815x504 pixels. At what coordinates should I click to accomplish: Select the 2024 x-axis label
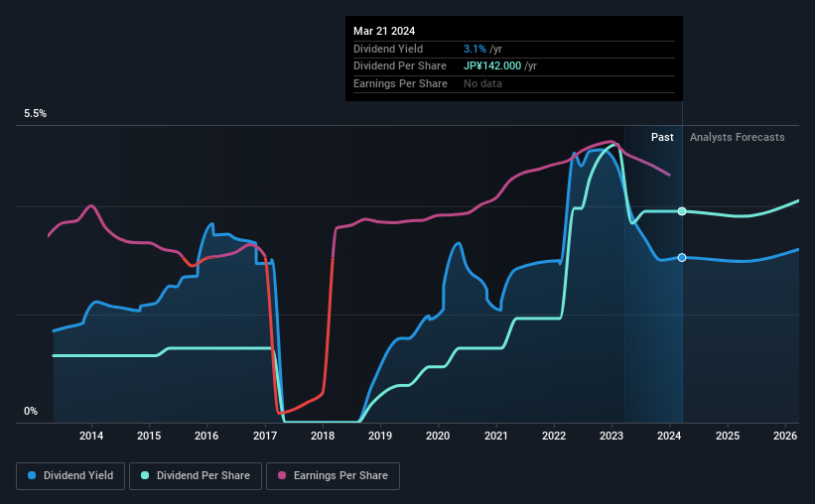[x=669, y=436]
